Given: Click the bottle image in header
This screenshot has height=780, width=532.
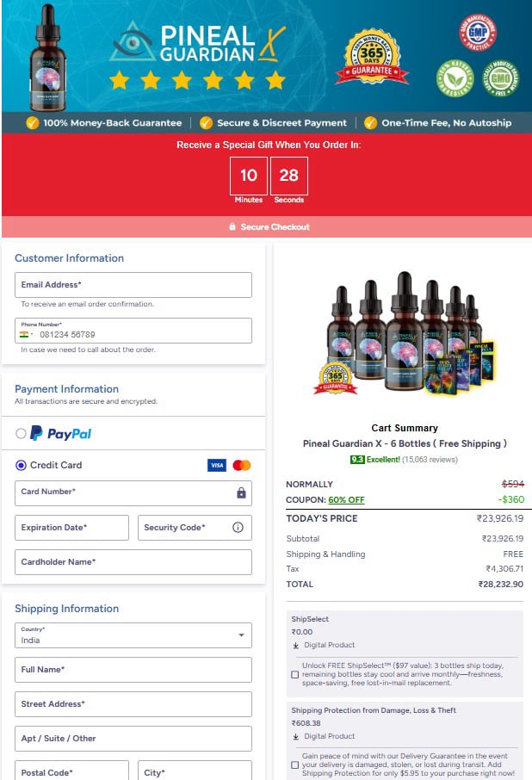Looking at the screenshot, I should pyautogui.click(x=47, y=57).
